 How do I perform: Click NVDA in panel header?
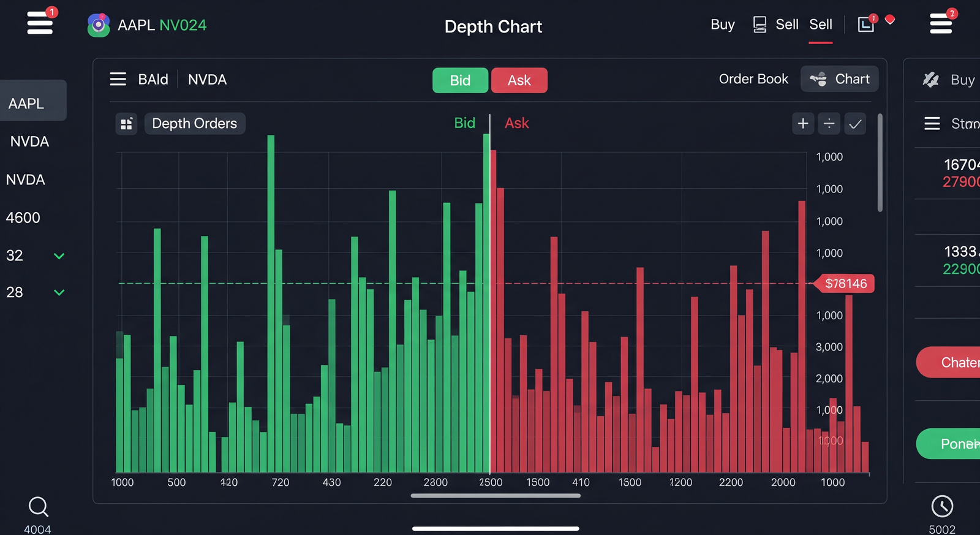point(207,80)
